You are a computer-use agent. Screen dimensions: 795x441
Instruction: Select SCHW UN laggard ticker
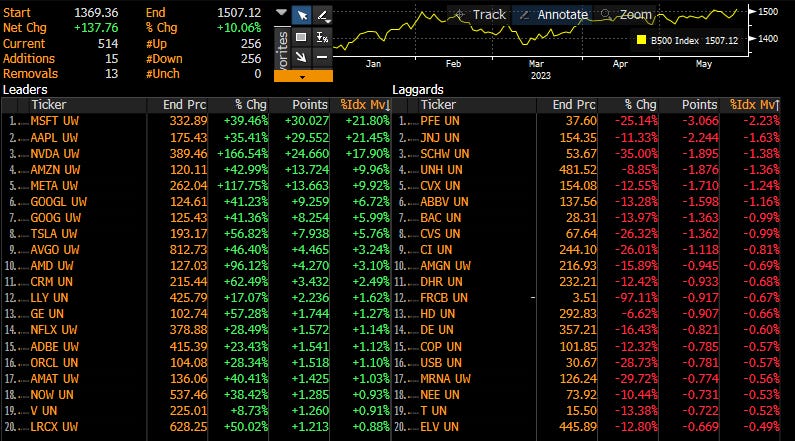[x=445, y=154]
